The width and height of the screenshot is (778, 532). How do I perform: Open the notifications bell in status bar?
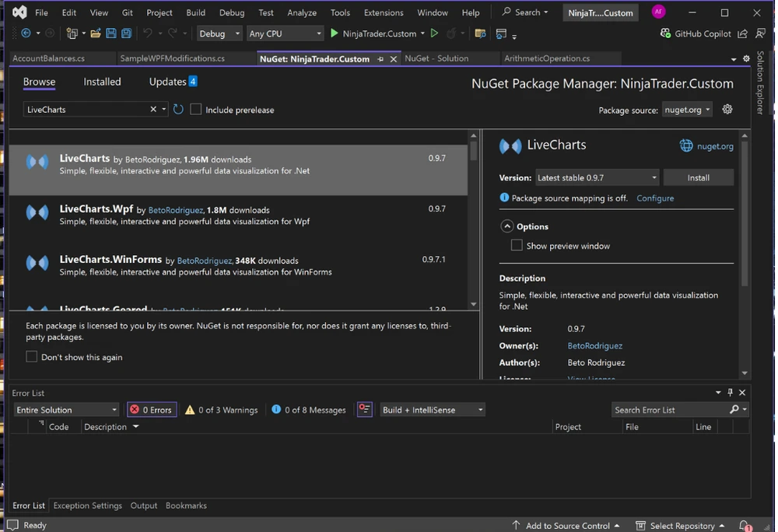click(744, 525)
